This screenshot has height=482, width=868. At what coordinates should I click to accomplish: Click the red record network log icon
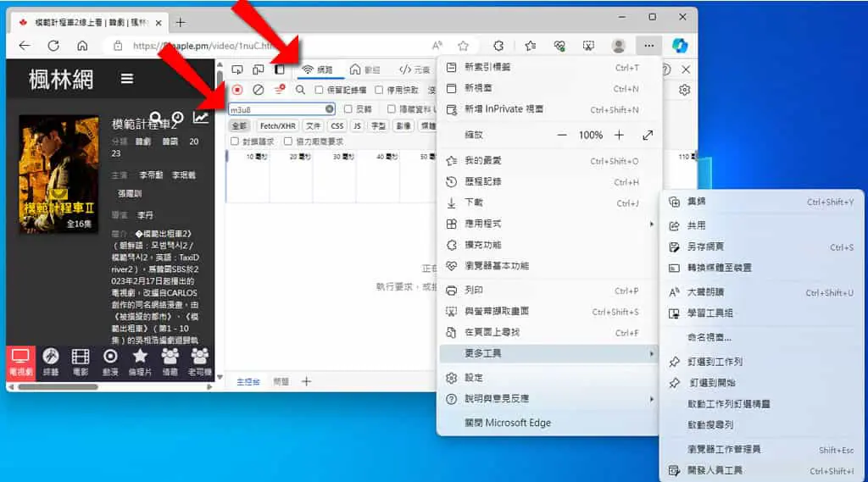237,89
